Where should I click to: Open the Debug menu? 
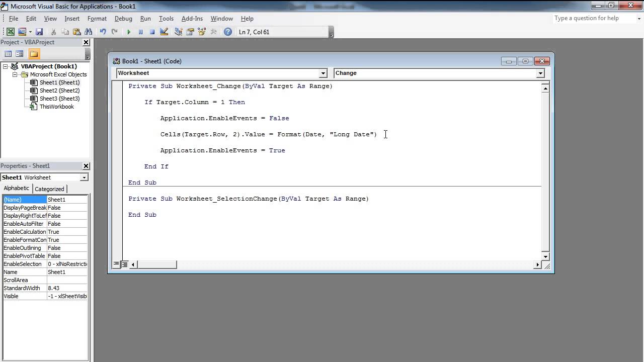click(x=123, y=19)
